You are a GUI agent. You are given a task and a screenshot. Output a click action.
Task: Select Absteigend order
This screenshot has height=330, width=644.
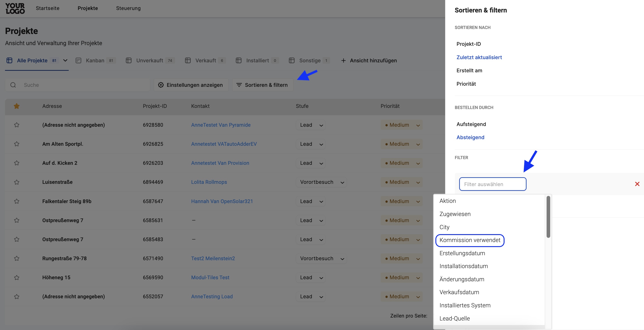tap(470, 137)
